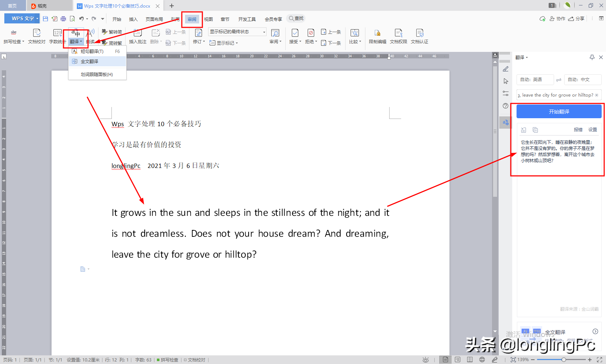Click the Redo arrow icon
Viewport: 606px width, 364px height.
coord(94,19)
